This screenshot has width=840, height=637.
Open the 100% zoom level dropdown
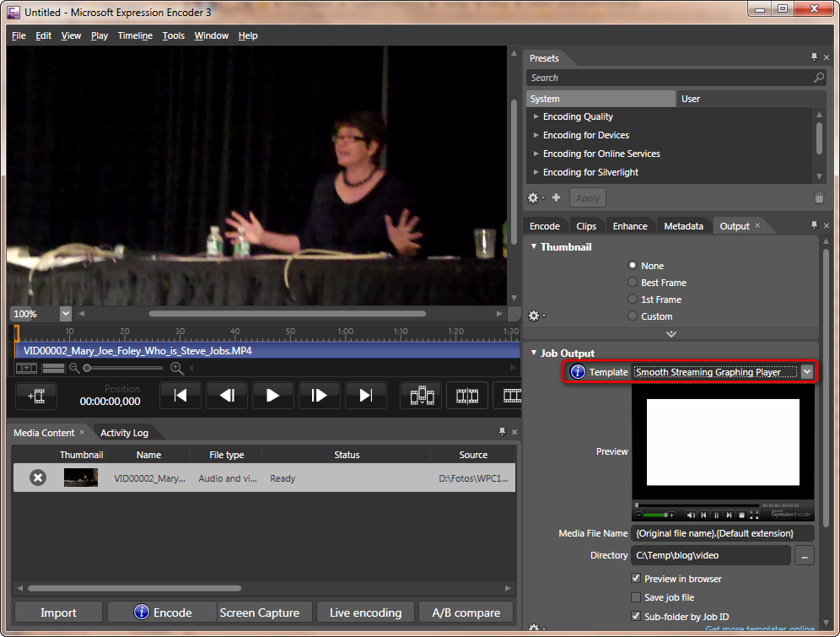[66, 313]
